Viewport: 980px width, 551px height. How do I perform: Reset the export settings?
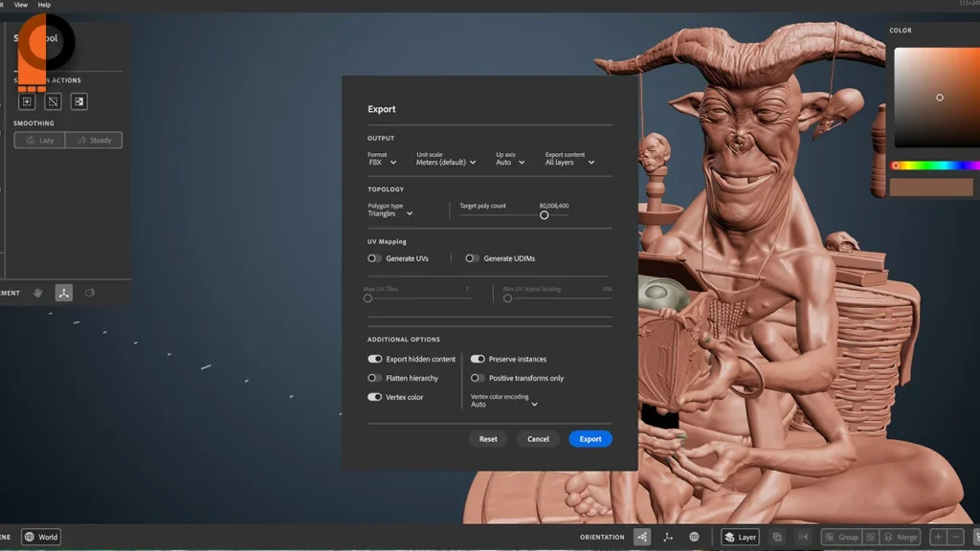488,438
